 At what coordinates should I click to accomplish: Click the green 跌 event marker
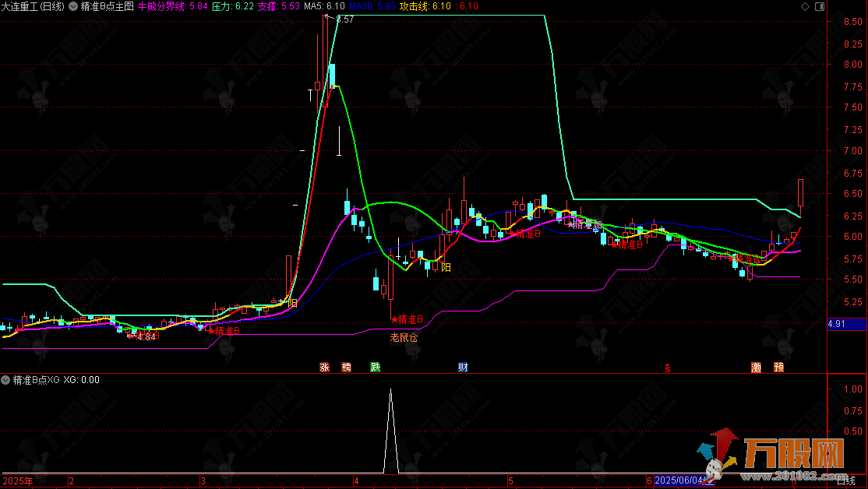click(376, 368)
